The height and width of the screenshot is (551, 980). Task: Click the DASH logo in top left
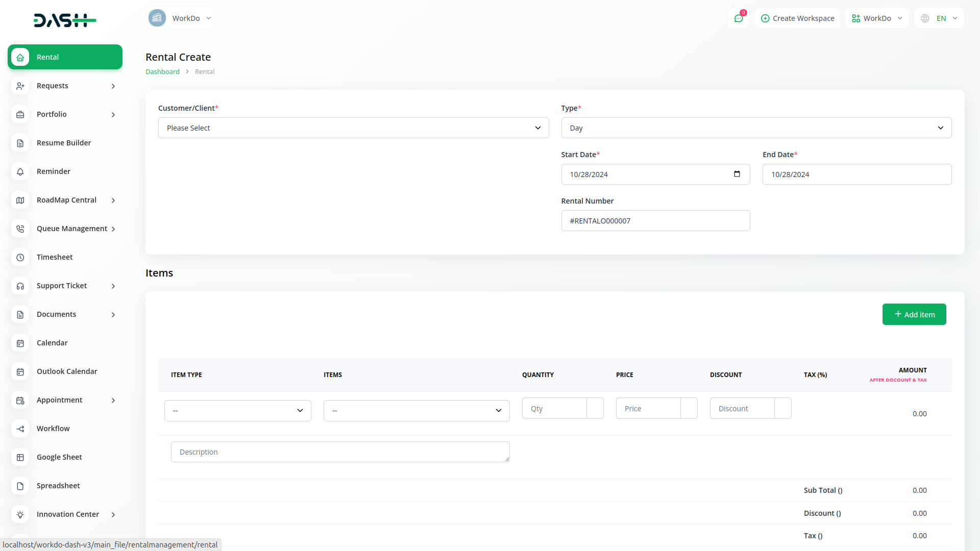point(65,20)
